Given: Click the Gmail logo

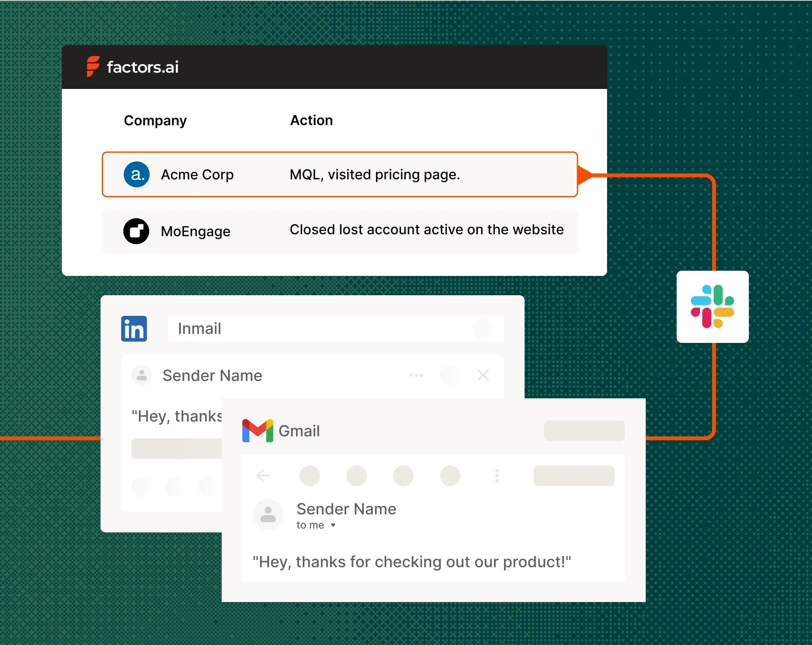Looking at the screenshot, I should (x=258, y=431).
